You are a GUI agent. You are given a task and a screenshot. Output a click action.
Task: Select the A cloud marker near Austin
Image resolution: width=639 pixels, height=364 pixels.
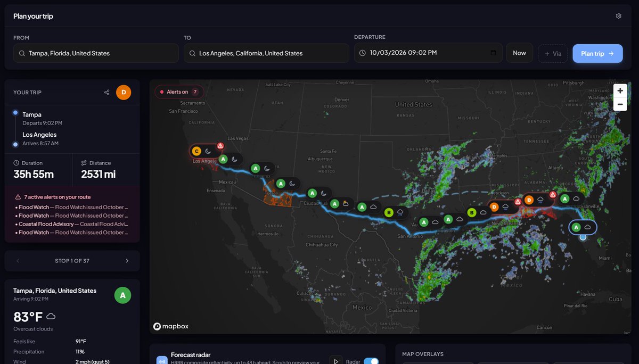[x=429, y=222]
